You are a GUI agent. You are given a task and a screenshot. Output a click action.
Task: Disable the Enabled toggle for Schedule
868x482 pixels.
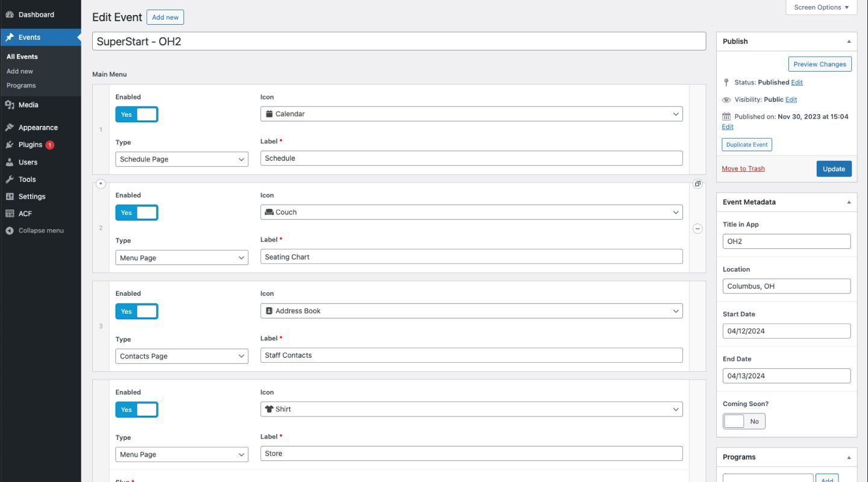(x=137, y=114)
